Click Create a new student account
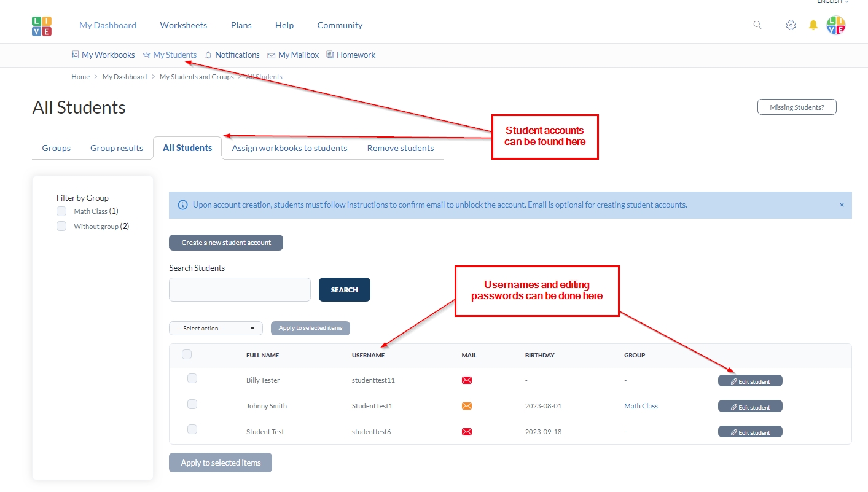Viewport: 868px width, 492px height. [226, 243]
